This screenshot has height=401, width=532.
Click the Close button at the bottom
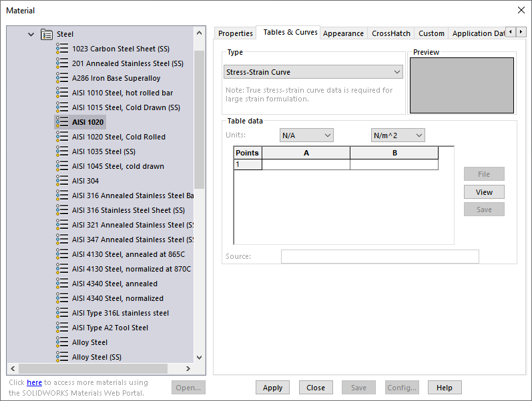coord(316,388)
